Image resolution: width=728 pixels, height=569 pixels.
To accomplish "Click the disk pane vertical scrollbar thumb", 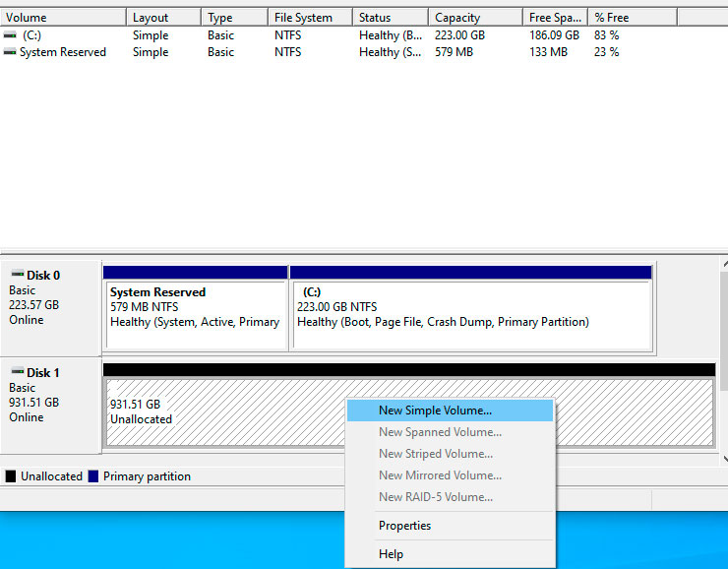I will click(724, 331).
